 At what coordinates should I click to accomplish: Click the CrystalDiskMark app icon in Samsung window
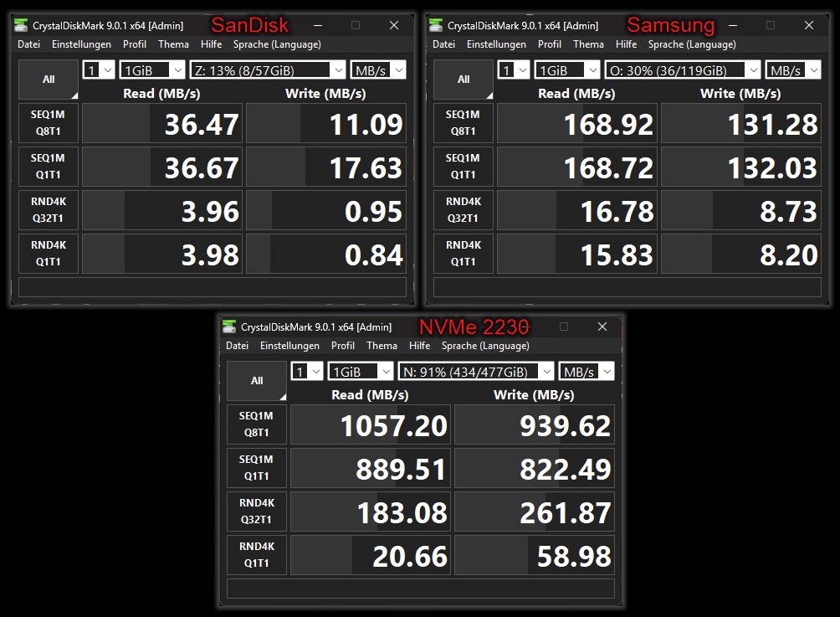click(x=436, y=25)
